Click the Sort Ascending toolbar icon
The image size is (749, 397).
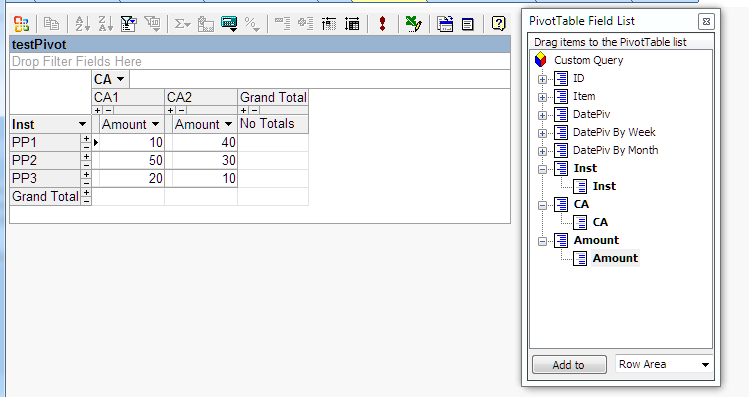point(82,23)
